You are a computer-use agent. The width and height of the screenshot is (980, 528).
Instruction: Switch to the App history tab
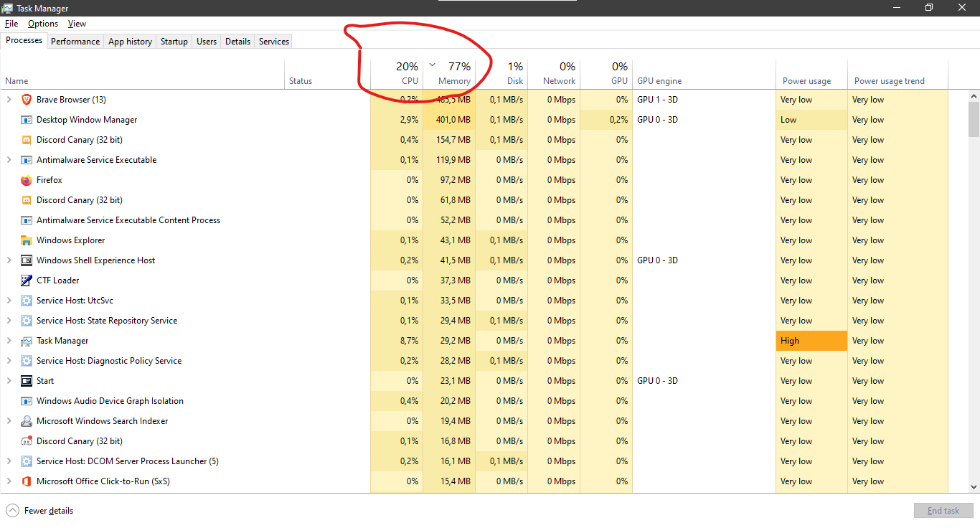pyautogui.click(x=130, y=42)
